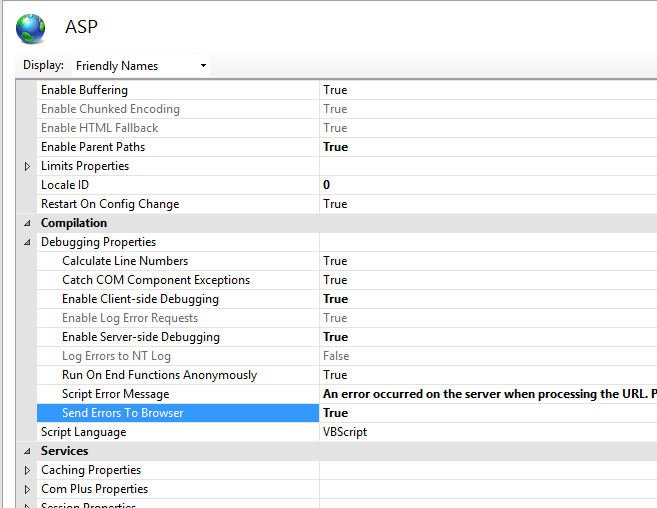Collapse the Compilation section
This screenshot has height=508, width=657.
coord(27,223)
